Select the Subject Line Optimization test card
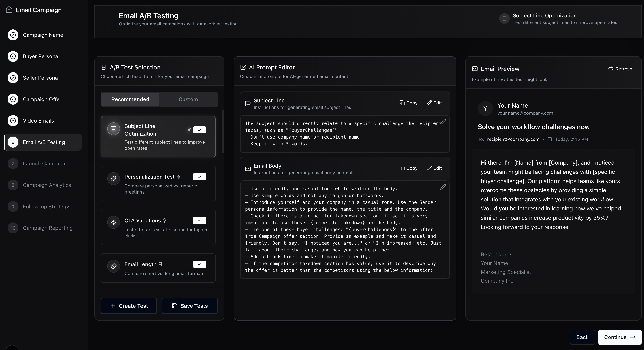This screenshot has height=350, width=644. 158,137
